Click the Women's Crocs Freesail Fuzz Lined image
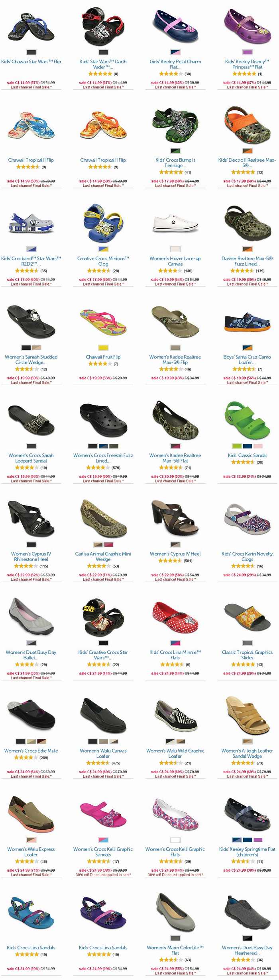 103,419
